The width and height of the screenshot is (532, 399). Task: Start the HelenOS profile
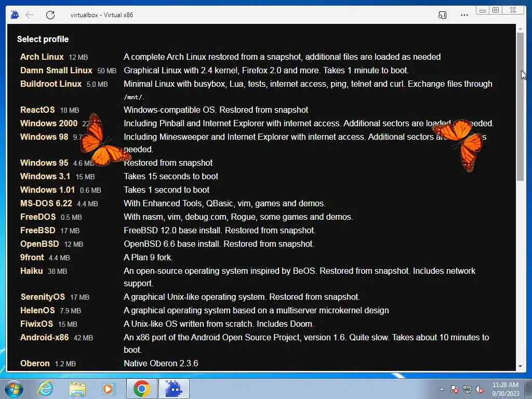click(37, 311)
